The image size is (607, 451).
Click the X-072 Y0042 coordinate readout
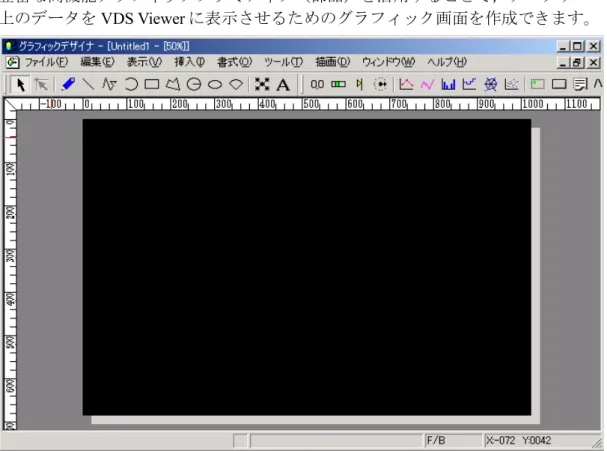[518, 441]
